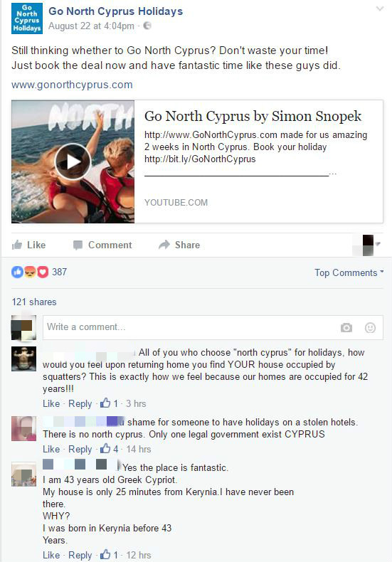This screenshot has height=562, width=392.
Task: Click the angry reaction icon
Action: point(30,272)
